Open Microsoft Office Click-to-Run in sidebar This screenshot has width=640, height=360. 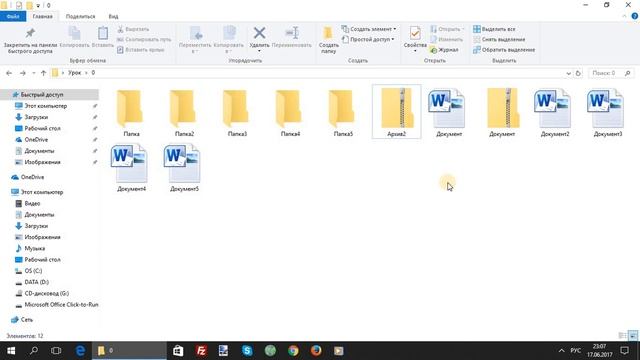[x=61, y=304]
